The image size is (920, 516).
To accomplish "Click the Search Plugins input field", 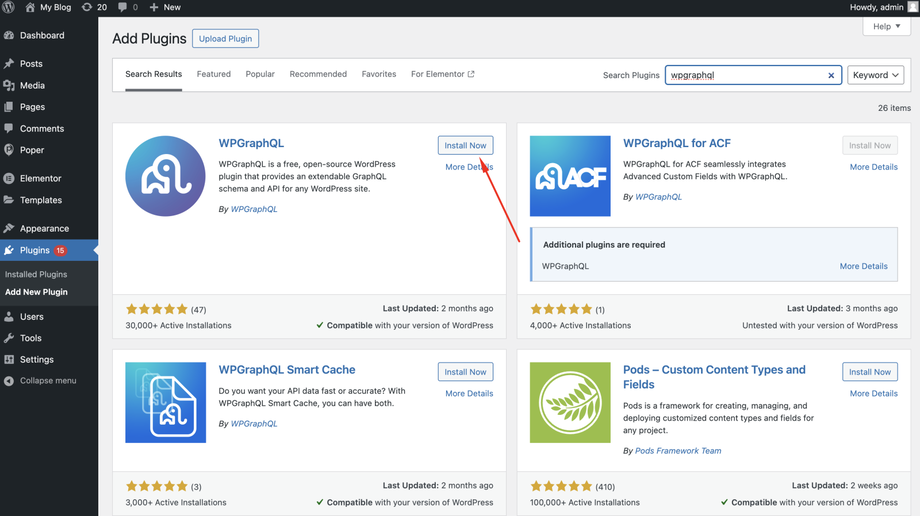I will 745,75.
